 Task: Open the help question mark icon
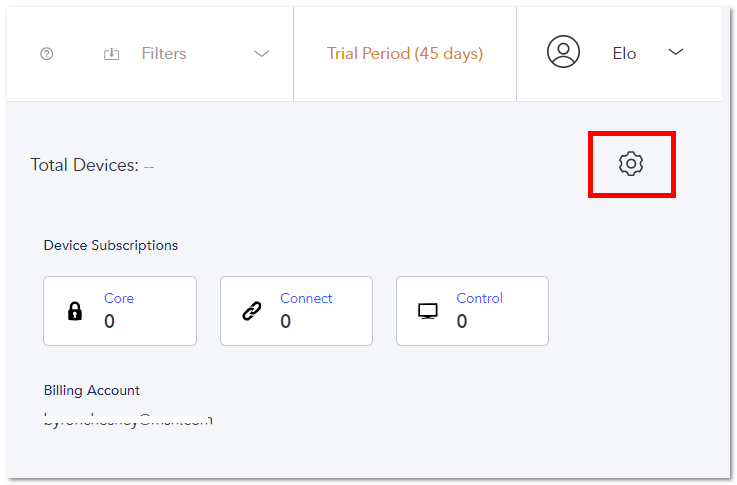(x=47, y=54)
